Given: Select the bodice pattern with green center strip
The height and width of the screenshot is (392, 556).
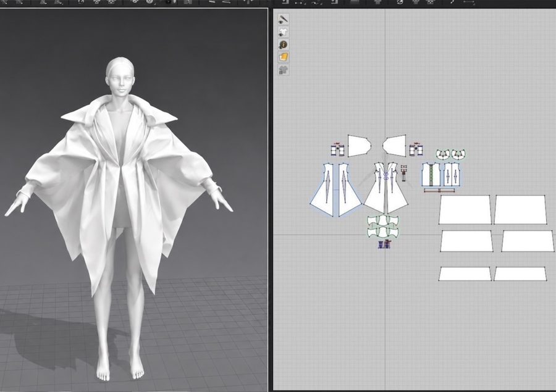Looking at the screenshot, I should [431, 174].
